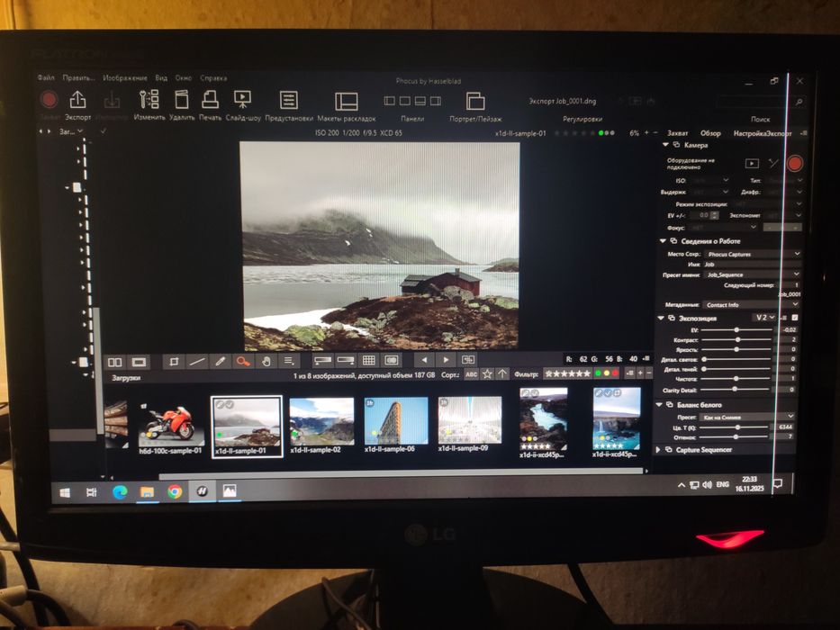Expand the Capture Sequencer section
840x630 pixels.
pyautogui.click(x=658, y=450)
